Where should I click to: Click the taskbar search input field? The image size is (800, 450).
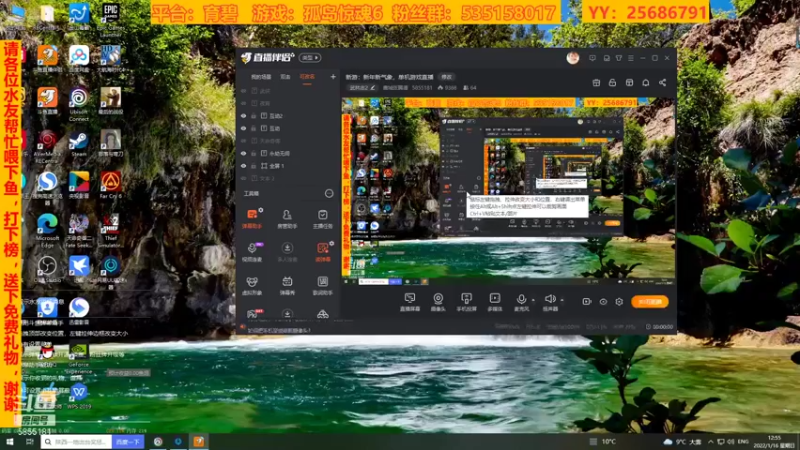pos(77,441)
